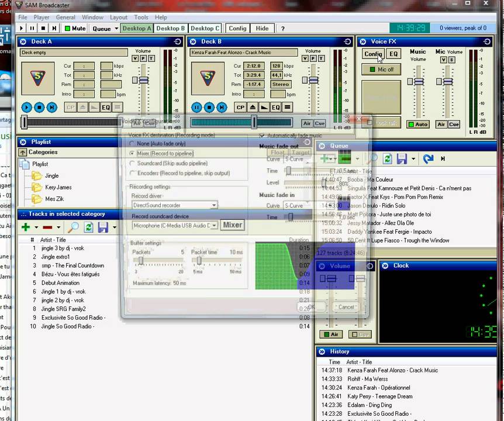504x421 pixels.
Task: Select track 'smp - The Final Countdown'
Action: pyautogui.click(x=73, y=265)
